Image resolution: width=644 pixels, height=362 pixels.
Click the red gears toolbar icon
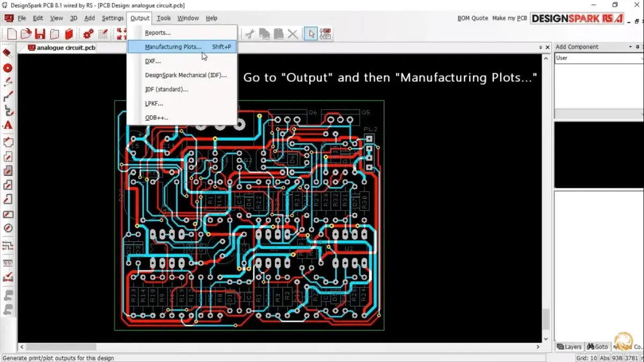(x=89, y=34)
